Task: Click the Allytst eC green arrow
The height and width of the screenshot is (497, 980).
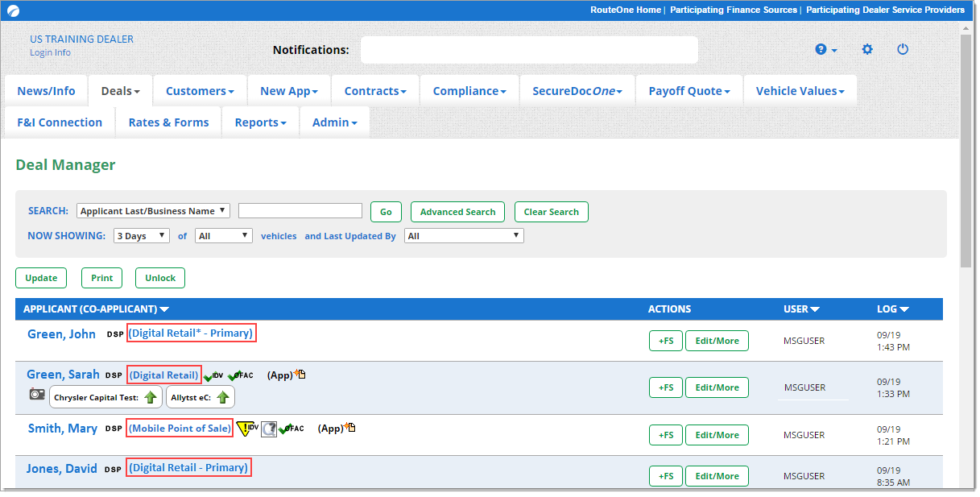Action: 223,397
